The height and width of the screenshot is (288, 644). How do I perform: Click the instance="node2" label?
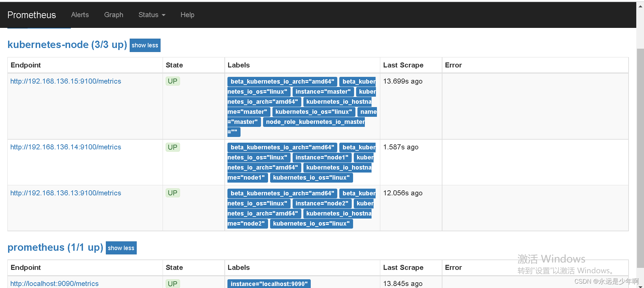coord(322,203)
